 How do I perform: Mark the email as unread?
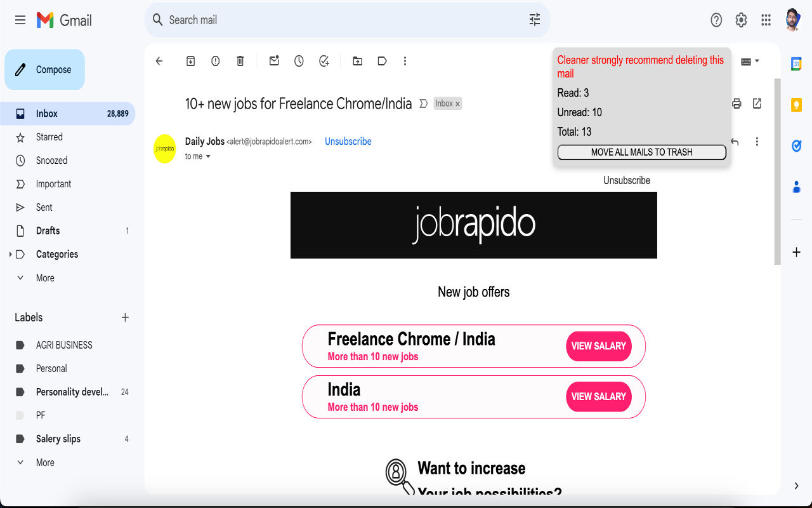click(x=274, y=60)
